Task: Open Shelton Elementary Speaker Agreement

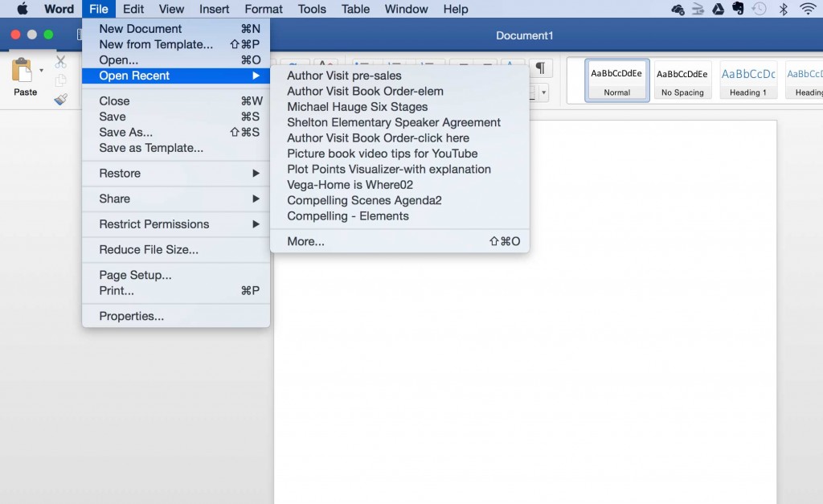Action: 399,122
